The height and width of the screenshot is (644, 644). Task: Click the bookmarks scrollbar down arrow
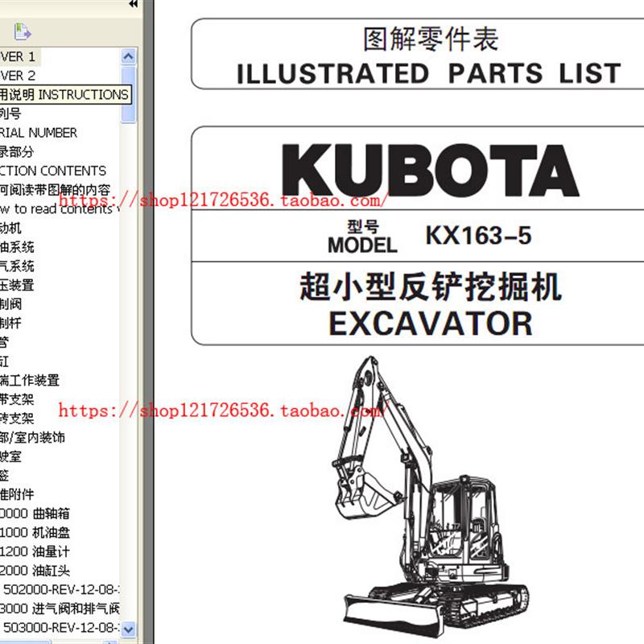129,629
